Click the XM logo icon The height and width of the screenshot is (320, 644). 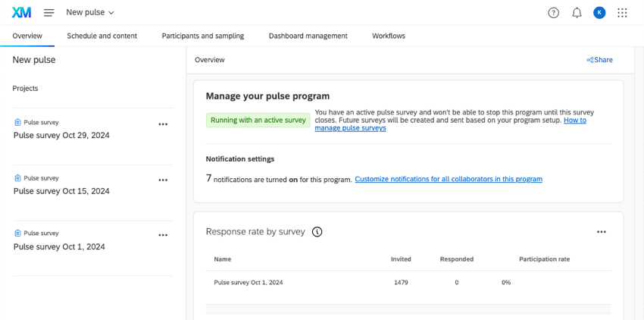pyautogui.click(x=21, y=12)
